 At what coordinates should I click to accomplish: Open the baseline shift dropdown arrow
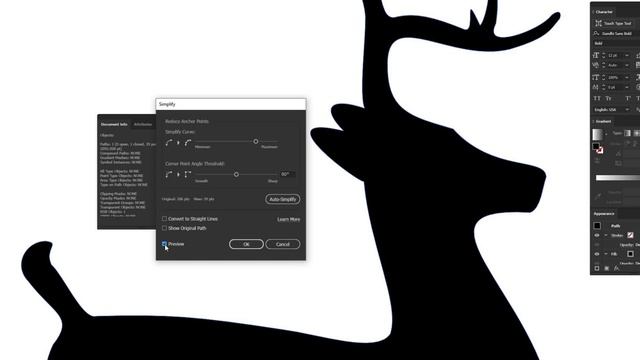click(627, 87)
